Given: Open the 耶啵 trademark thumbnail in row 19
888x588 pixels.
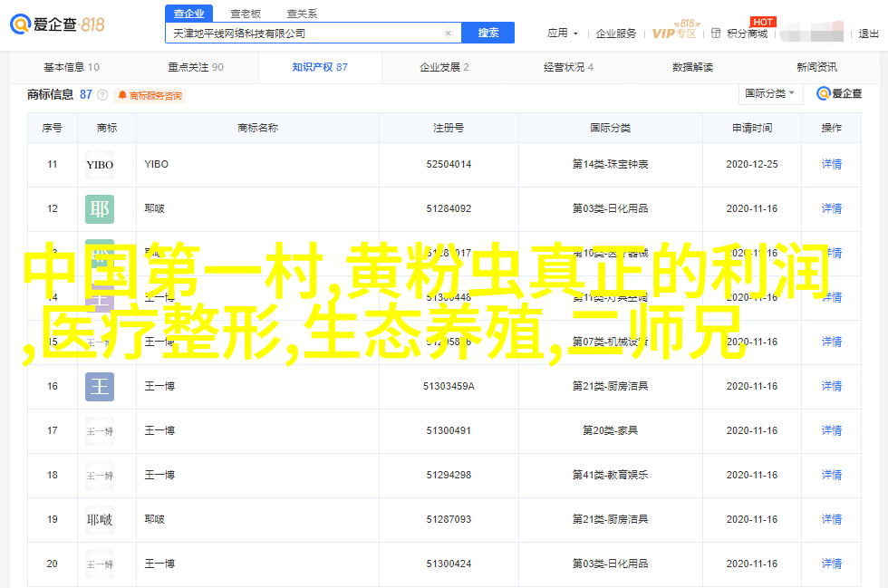Looking at the screenshot, I should point(100,520).
